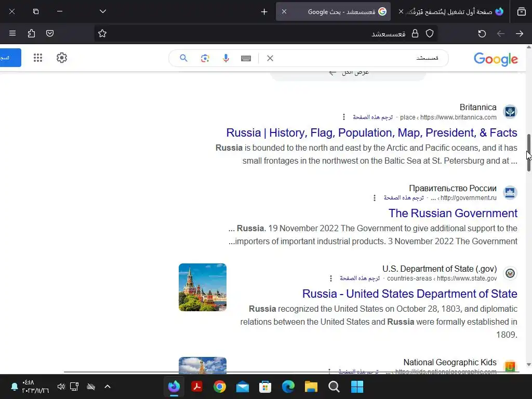The image size is (532, 399).
Task: Translate the state.gov result page
Action: tap(360, 278)
